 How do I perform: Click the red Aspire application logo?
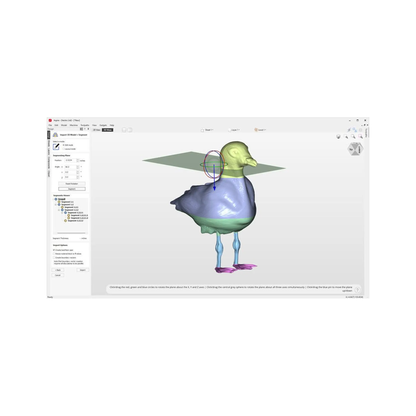[50, 120]
